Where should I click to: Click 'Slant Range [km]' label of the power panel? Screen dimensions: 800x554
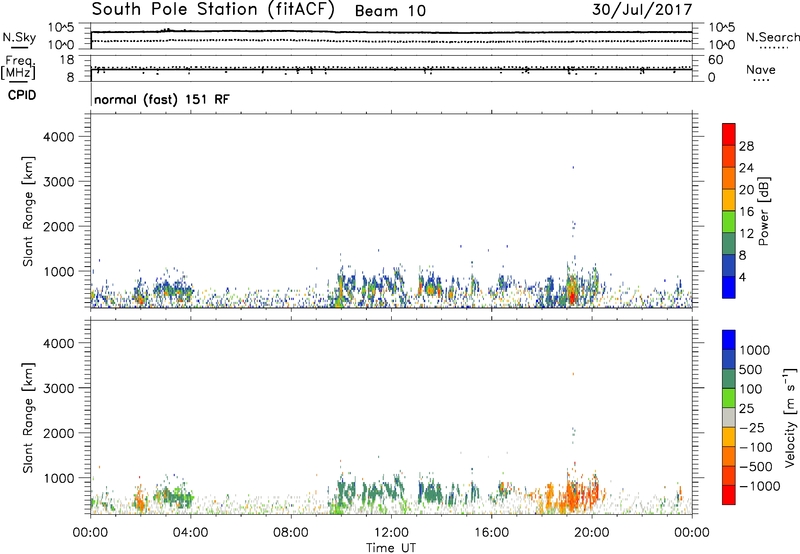pyautogui.click(x=28, y=211)
